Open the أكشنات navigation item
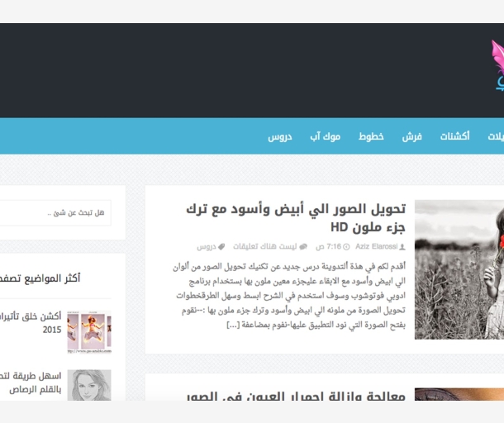Viewport: 504px width, 423px height. point(454,136)
